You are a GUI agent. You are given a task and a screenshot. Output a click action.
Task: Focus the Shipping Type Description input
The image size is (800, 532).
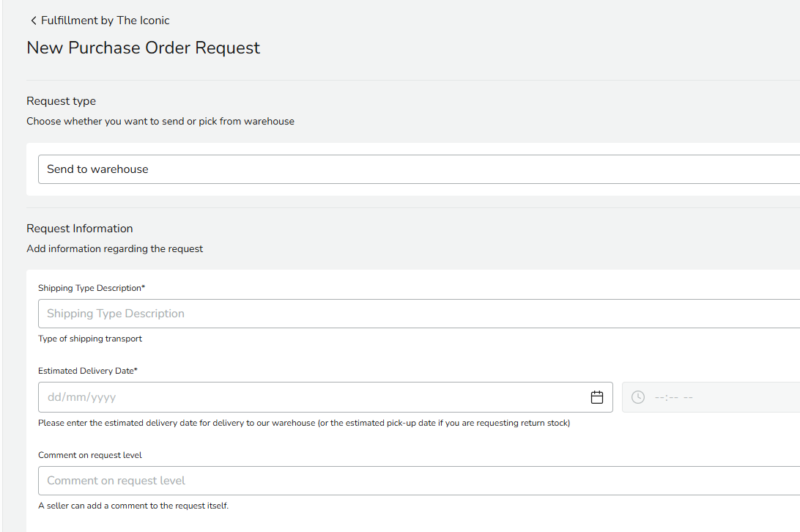tap(418, 314)
